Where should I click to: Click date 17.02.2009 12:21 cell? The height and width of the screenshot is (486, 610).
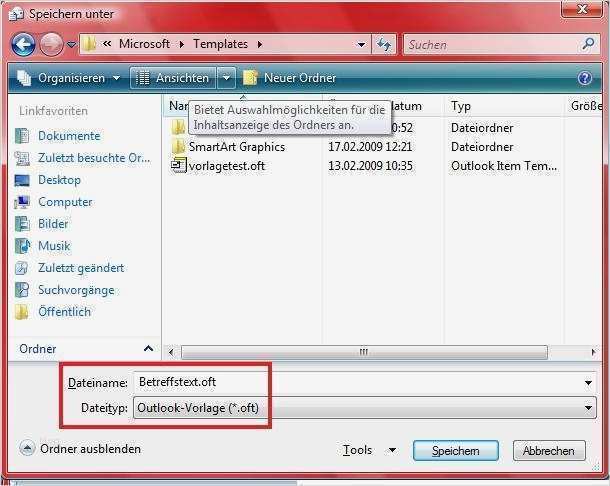coord(370,147)
